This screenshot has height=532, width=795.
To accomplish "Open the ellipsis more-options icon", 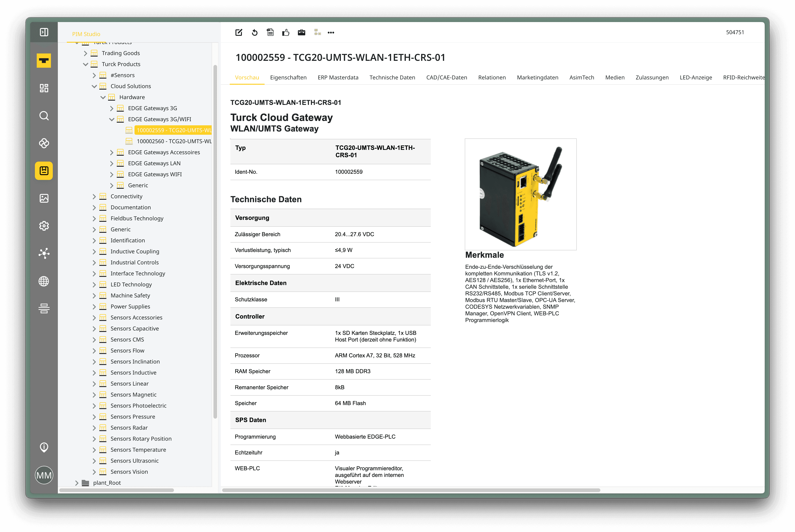I will 331,32.
